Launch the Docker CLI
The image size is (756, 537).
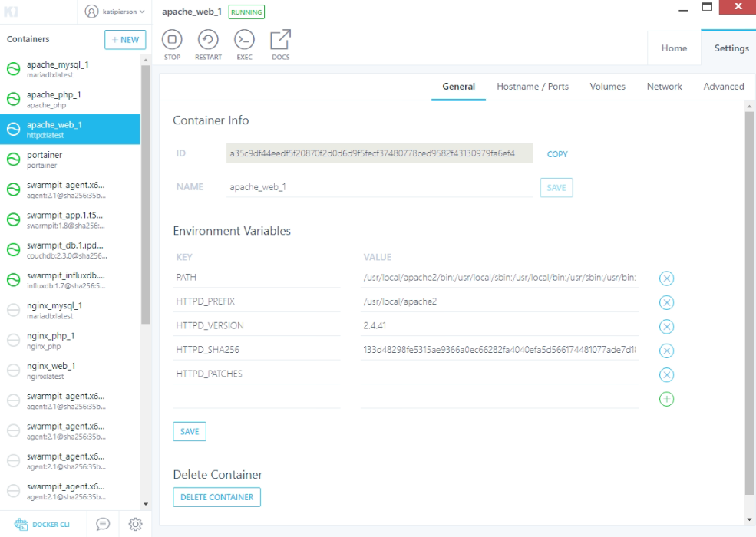(42, 525)
